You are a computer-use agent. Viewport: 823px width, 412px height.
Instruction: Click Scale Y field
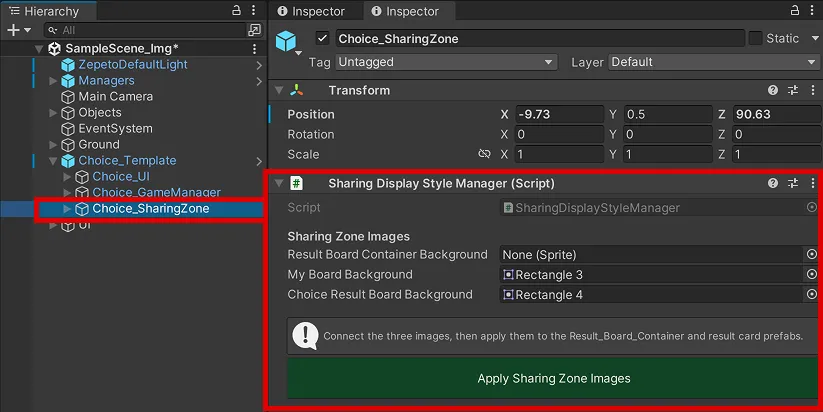[x=668, y=154]
